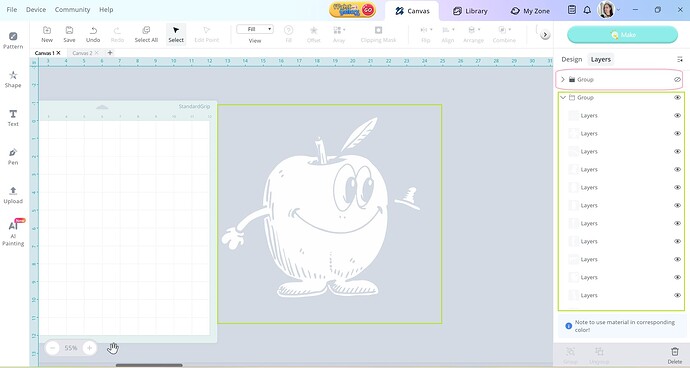Open the promotional banner in title bar
The height and width of the screenshot is (368, 690).
352,10
